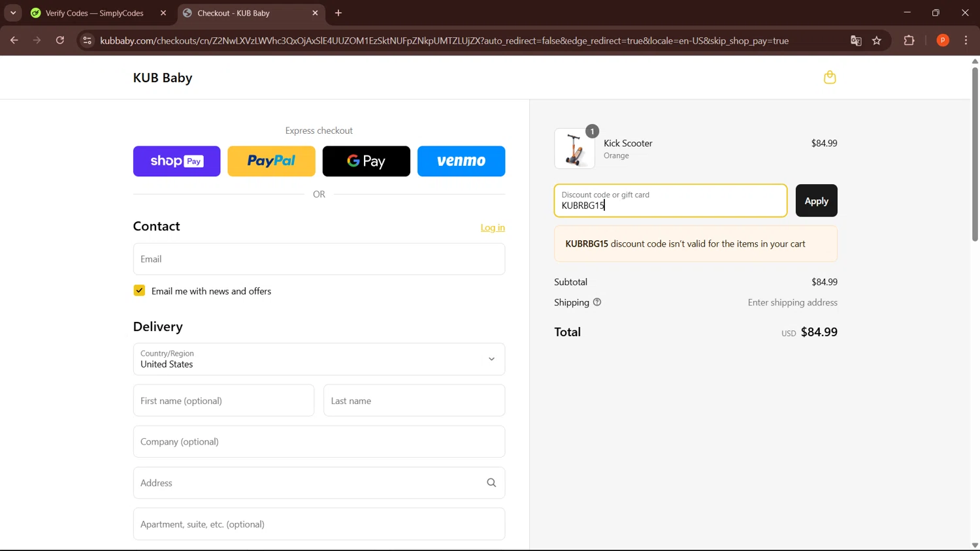Close the Verify Codes SimplyCodes tab
Screen dimensions: 980x551
[163, 13]
